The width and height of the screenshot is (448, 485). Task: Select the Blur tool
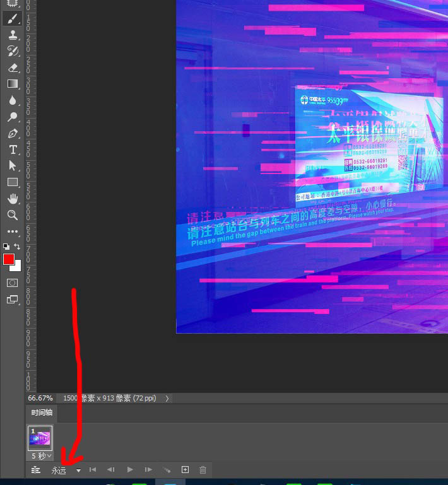pyautogui.click(x=13, y=100)
